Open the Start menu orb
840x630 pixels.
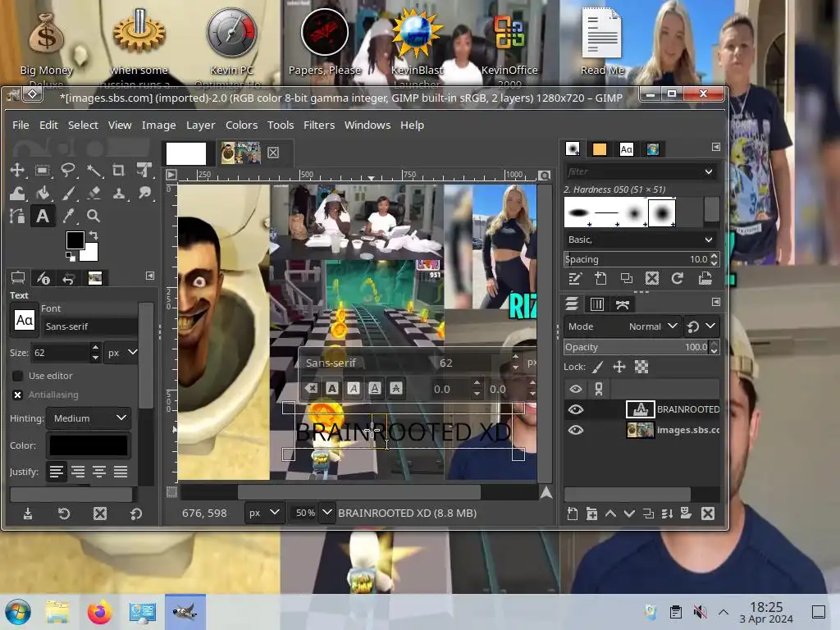coord(18,612)
